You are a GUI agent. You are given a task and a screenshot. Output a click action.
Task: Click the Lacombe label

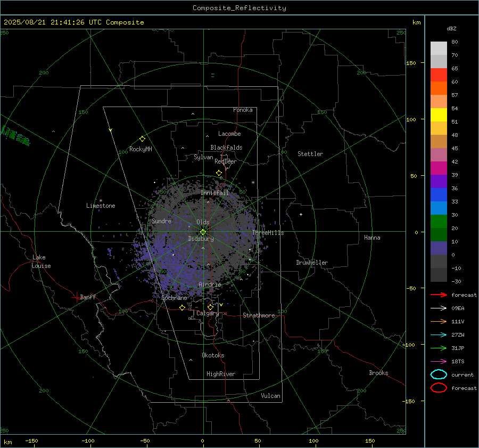coord(229,134)
